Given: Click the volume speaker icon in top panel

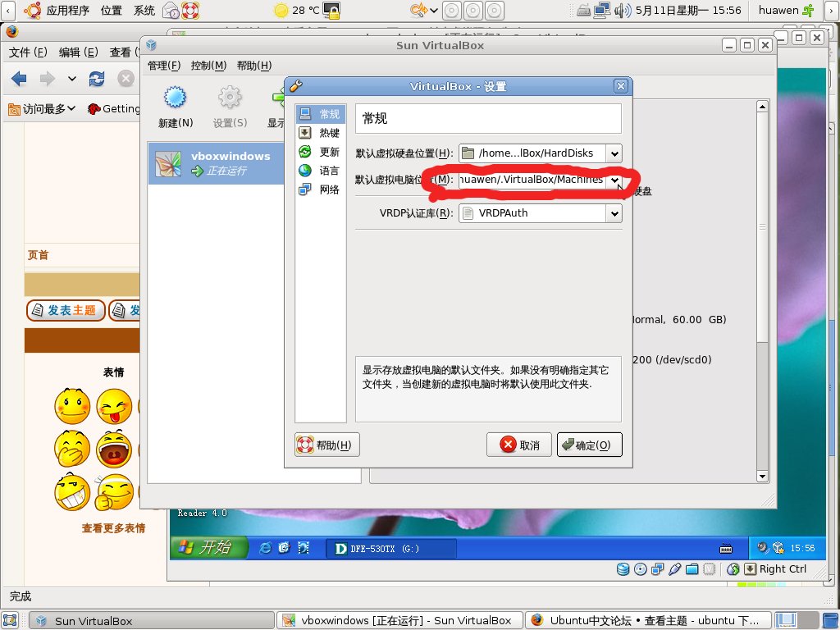Looking at the screenshot, I should click(x=623, y=10).
